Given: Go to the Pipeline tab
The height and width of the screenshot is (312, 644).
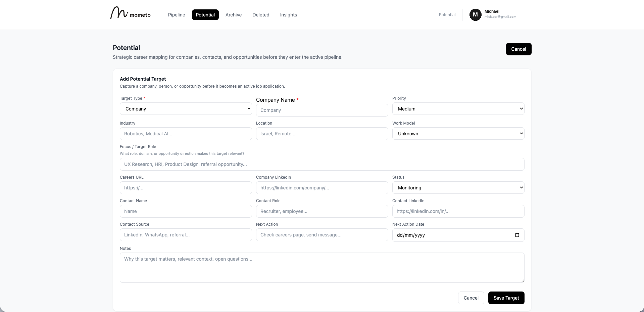Looking at the screenshot, I should [177, 15].
